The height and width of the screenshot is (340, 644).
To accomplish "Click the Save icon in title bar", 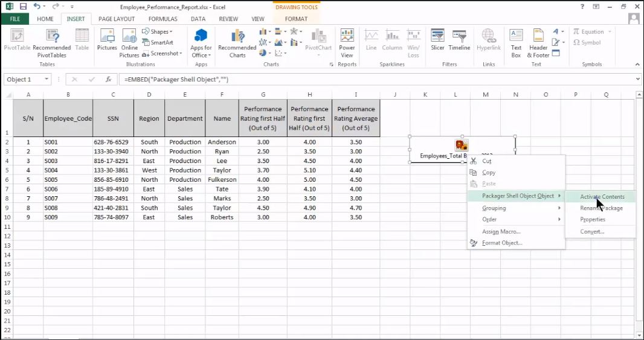I will (23, 7).
